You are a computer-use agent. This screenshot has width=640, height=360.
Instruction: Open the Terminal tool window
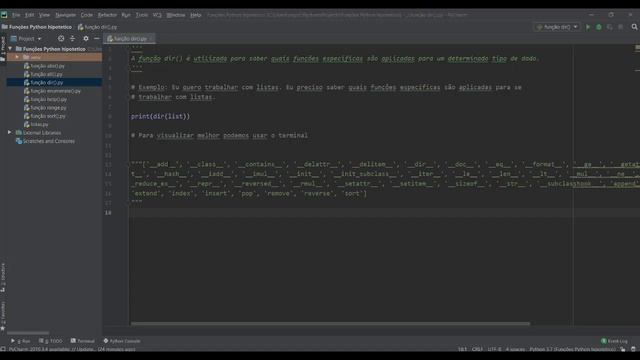pos(82,341)
